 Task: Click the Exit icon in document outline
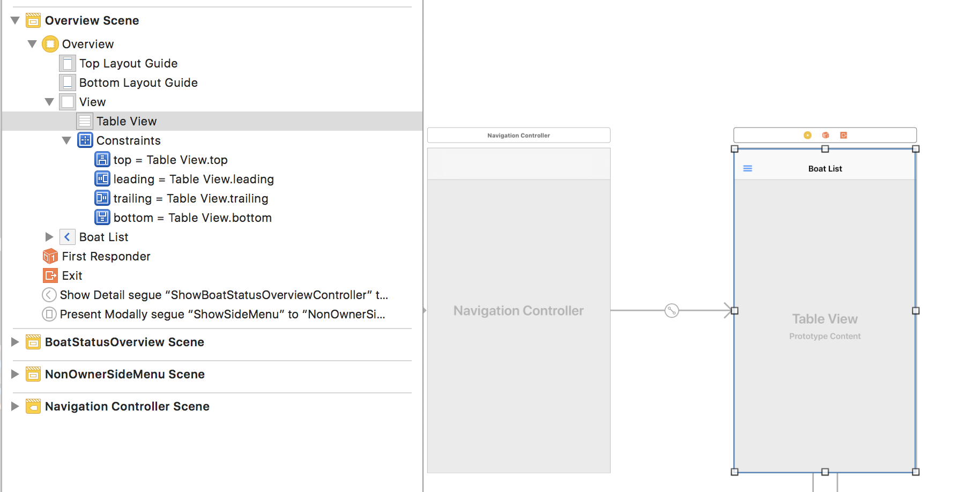[50, 275]
